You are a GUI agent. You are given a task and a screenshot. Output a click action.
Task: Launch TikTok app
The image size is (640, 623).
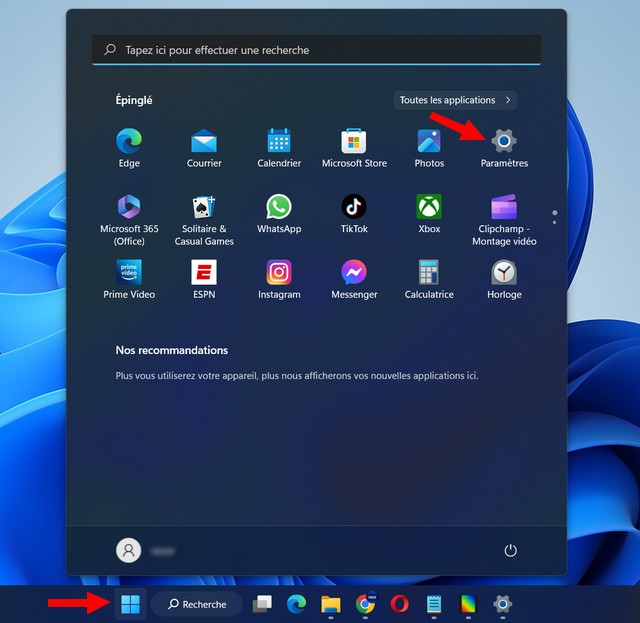coord(354,214)
